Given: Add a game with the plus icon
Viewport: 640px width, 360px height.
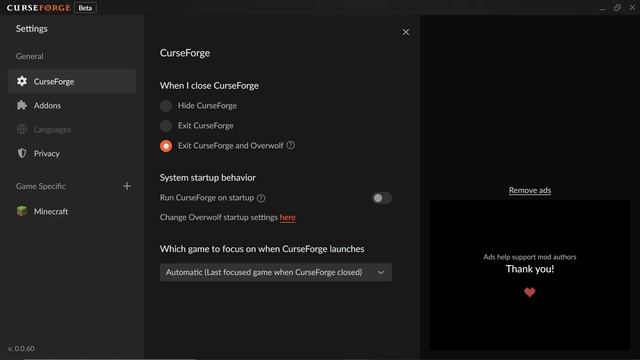Looking at the screenshot, I should pyautogui.click(x=127, y=186).
